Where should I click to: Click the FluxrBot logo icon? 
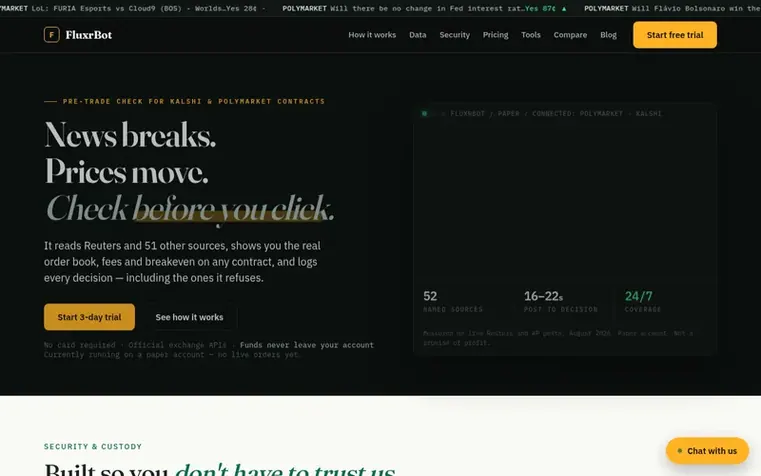[x=51, y=34]
